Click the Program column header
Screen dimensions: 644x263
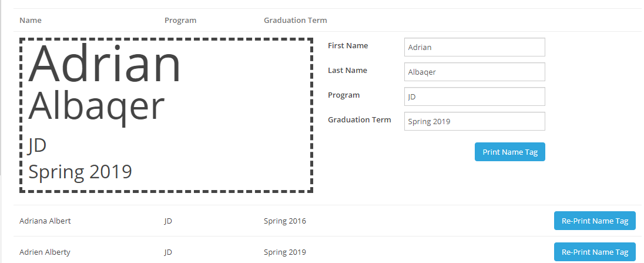[180, 21]
